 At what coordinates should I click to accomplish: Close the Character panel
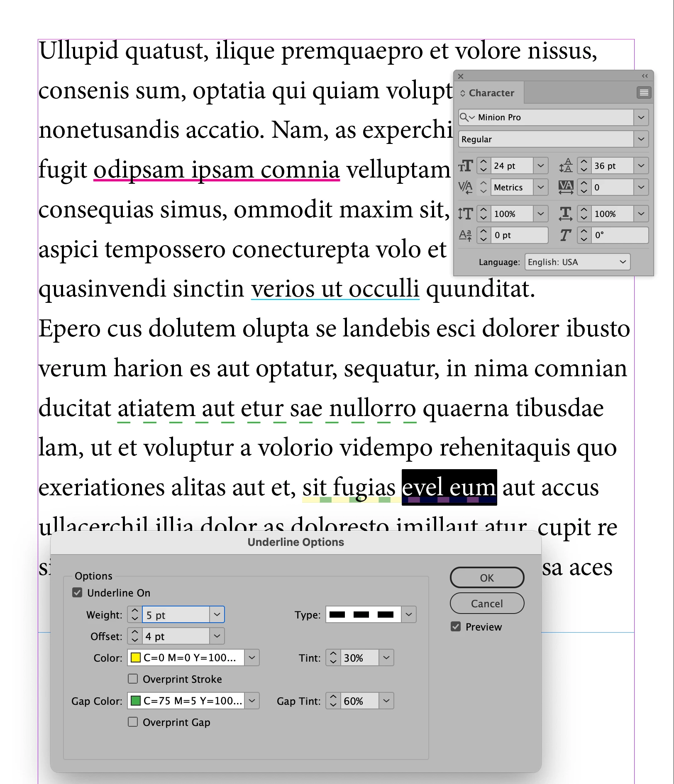461,76
